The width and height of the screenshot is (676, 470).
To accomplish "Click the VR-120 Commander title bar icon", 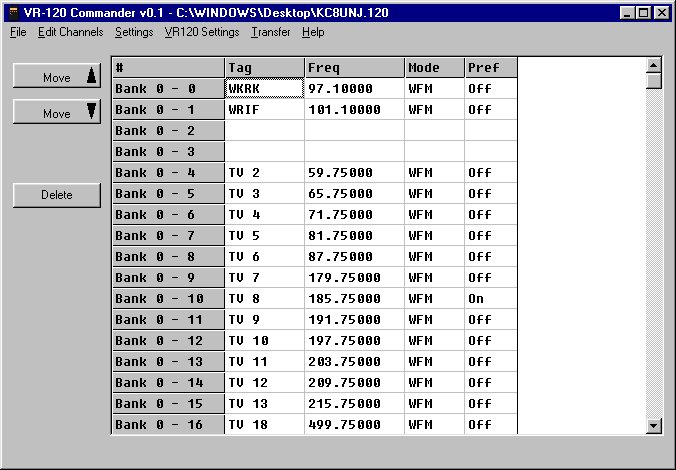I will (x=12, y=12).
